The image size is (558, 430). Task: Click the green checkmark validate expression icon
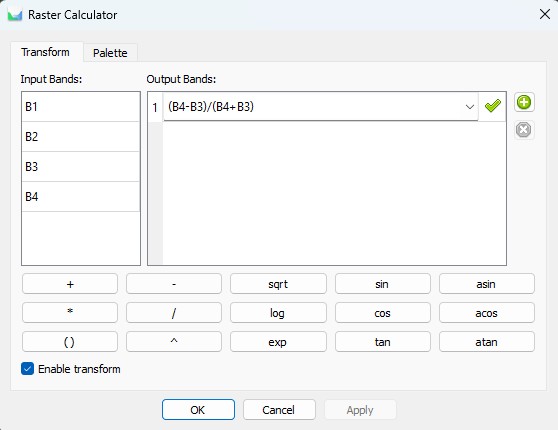tap(493, 106)
